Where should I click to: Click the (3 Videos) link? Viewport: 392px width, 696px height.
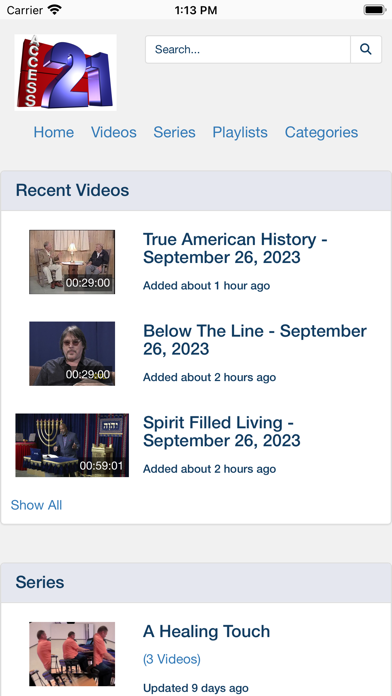pyautogui.click(x=172, y=659)
